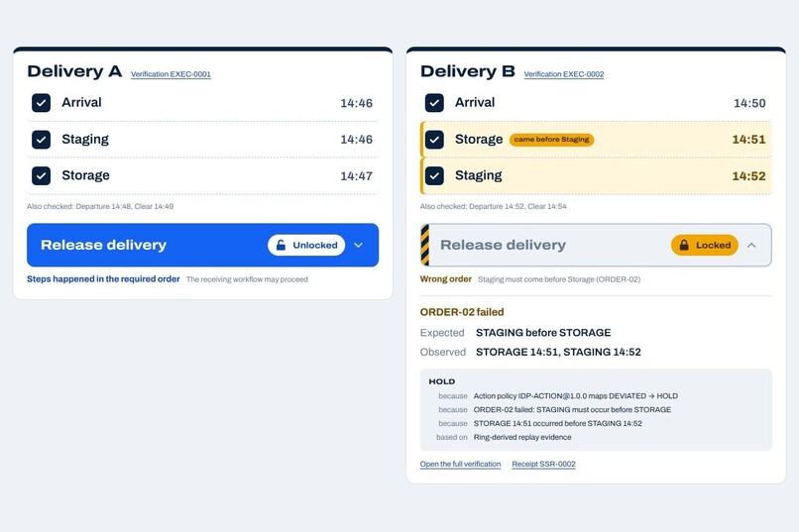The image size is (799, 532).
Task: Click 'STORAGE 14:51 occurred before STAGING 14:52' line
Action: [558, 424]
